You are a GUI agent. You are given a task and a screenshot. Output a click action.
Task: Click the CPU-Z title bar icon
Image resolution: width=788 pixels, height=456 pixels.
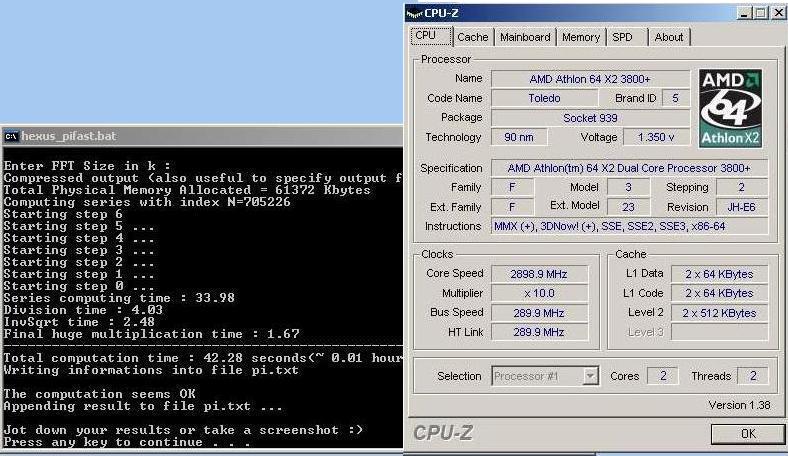pos(414,13)
